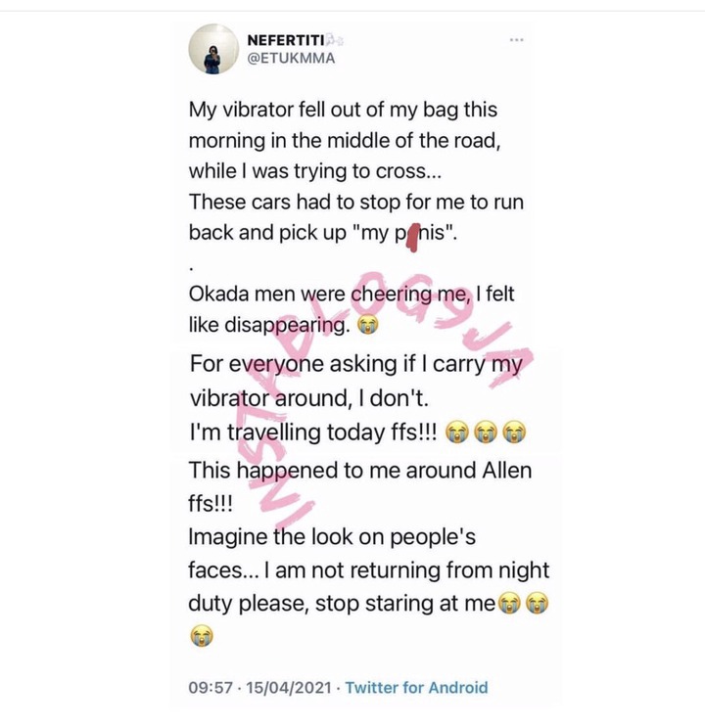This screenshot has height=728, width=705.
Task: Select first crying emoji after 'today ffs!!!'
Action: (458, 432)
